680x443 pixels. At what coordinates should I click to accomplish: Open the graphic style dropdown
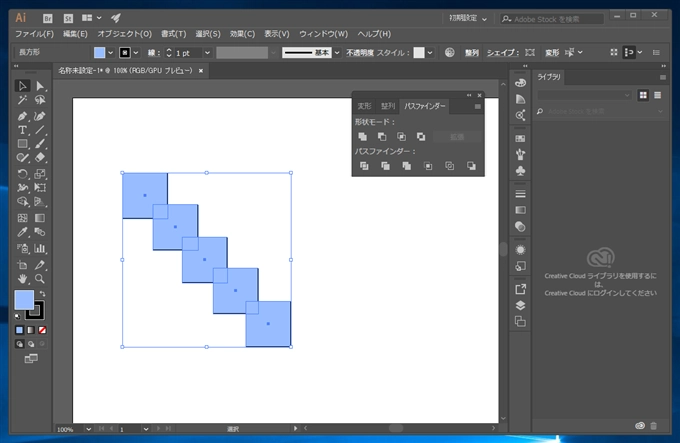430,53
